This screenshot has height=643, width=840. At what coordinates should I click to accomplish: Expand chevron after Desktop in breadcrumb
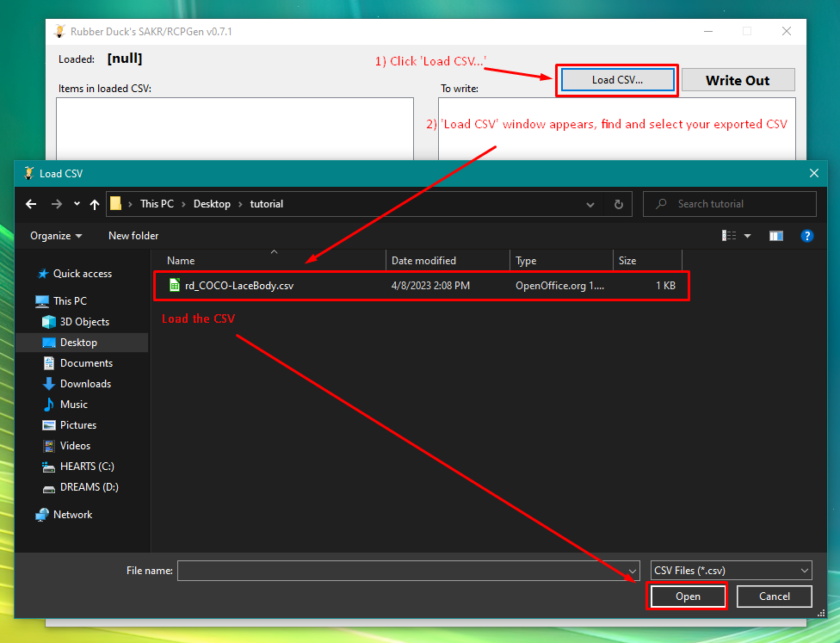pyautogui.click(x=240, y=204)
